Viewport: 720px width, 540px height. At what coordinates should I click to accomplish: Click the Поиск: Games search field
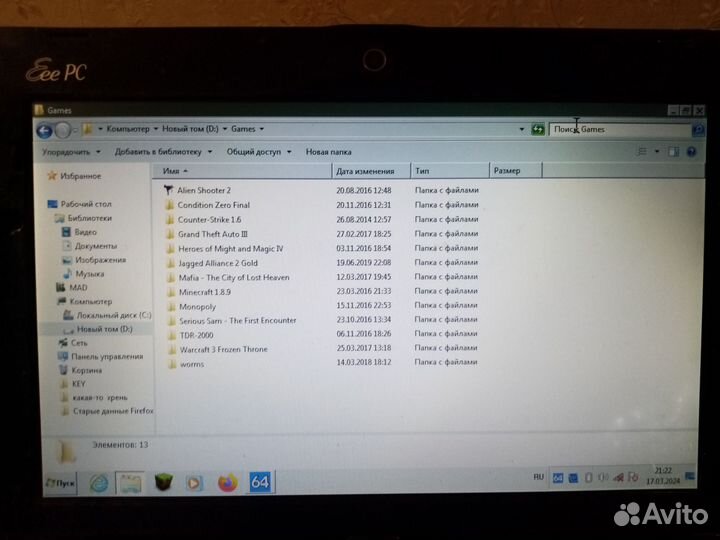tap(620, 129)
